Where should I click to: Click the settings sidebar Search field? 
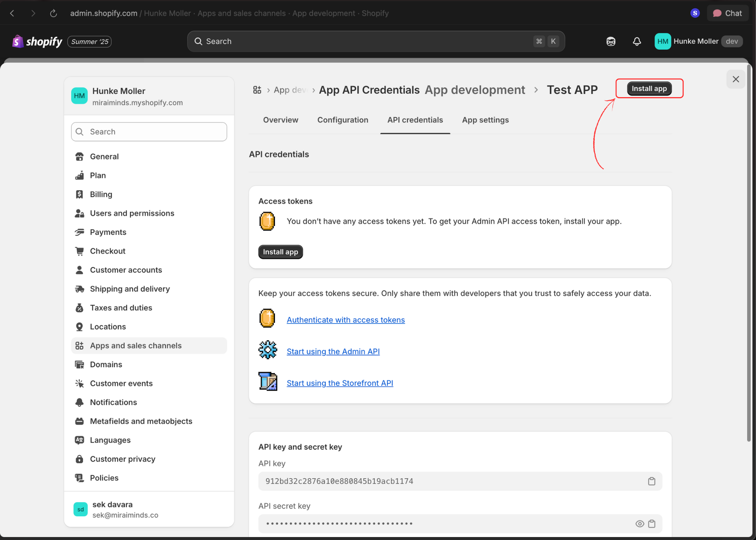[149, 132]
